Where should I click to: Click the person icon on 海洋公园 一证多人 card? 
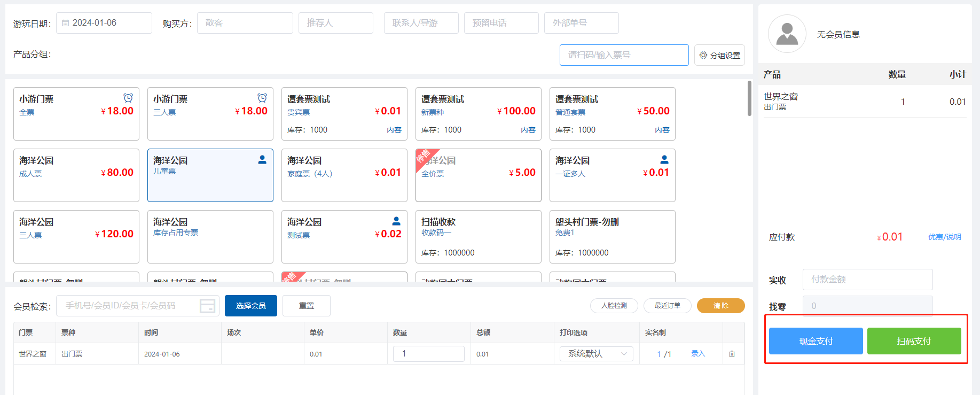pyautogui.click(x=664, y=159)
